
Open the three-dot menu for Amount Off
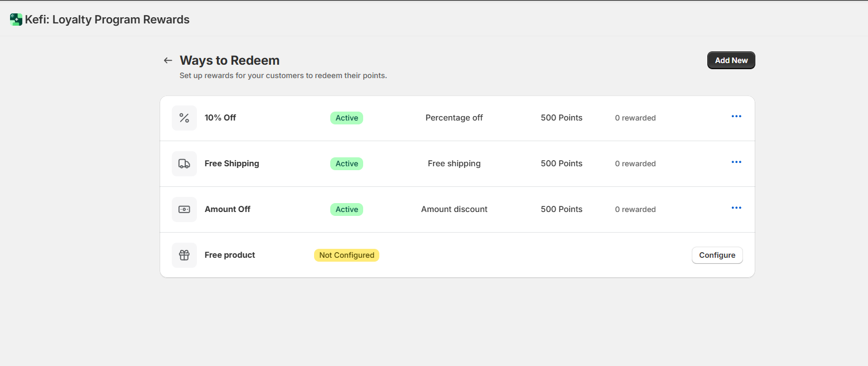pos(736,208)
